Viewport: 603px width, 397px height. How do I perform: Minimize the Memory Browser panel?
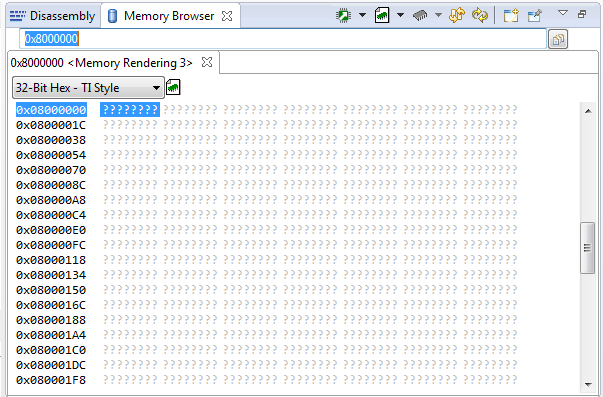click(582, 14)
